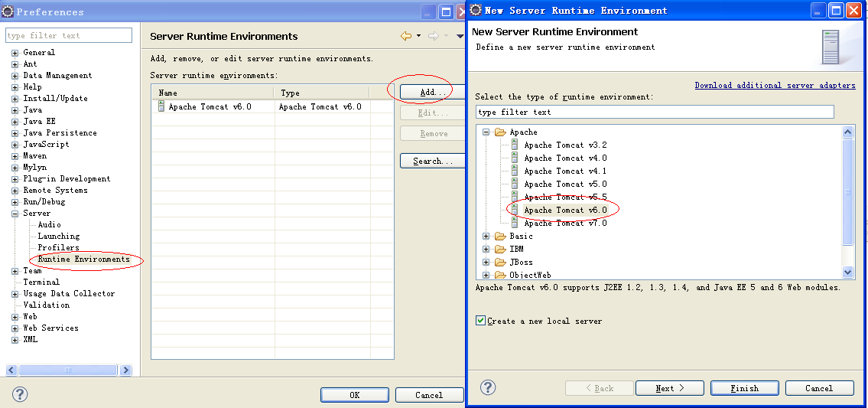Expand the Basic category
Viewport: 868px width, 408px height.
coord(486,237)
